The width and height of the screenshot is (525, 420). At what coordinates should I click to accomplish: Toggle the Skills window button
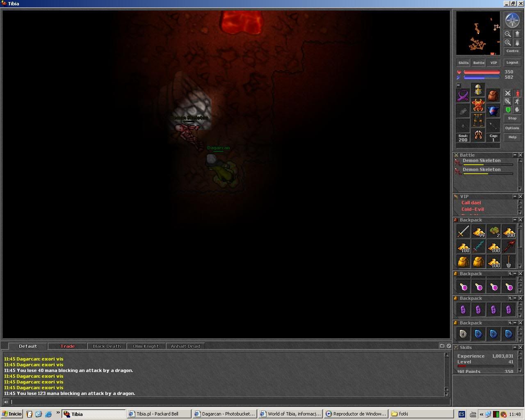[x=463, y=63]
